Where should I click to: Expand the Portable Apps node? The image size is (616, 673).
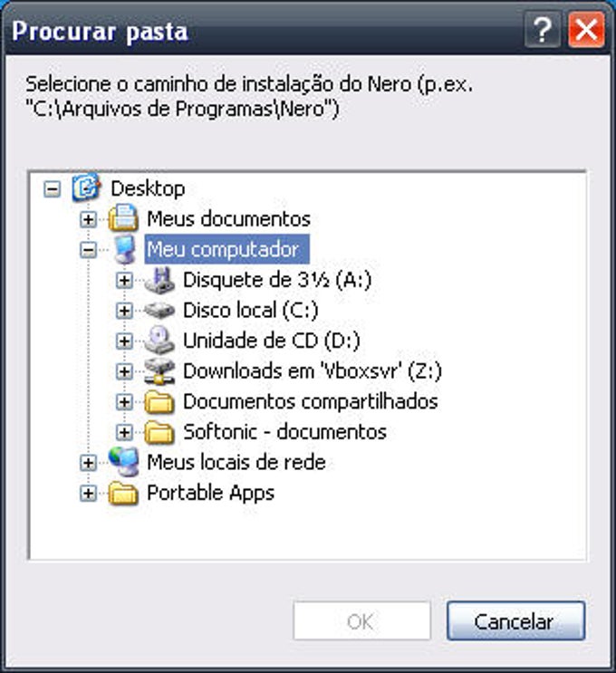coord(88,493)
